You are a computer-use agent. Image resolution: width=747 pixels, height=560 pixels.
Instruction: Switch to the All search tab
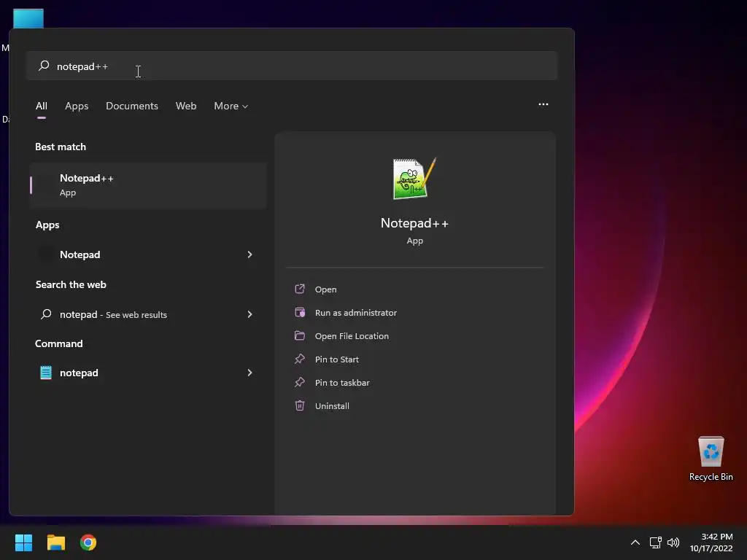click(x=42, y=106)
